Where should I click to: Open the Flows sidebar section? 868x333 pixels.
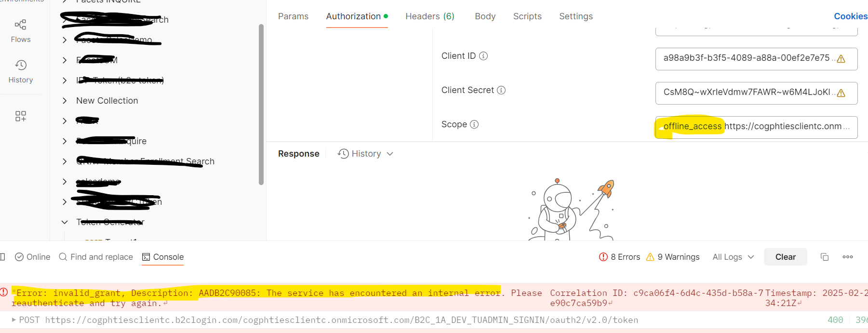point(20,31)
